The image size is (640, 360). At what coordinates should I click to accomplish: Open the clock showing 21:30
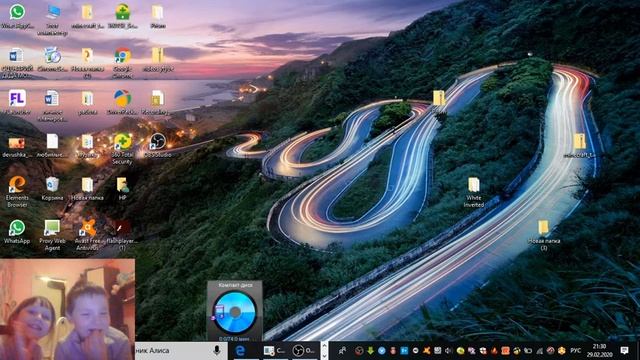tap(600, 350)
